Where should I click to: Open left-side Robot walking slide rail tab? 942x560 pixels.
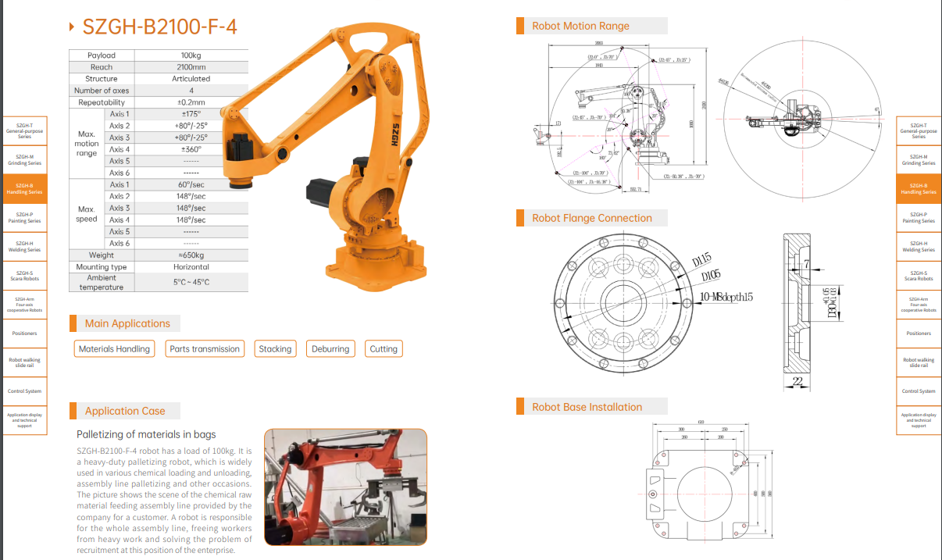(x=23, y=362)
